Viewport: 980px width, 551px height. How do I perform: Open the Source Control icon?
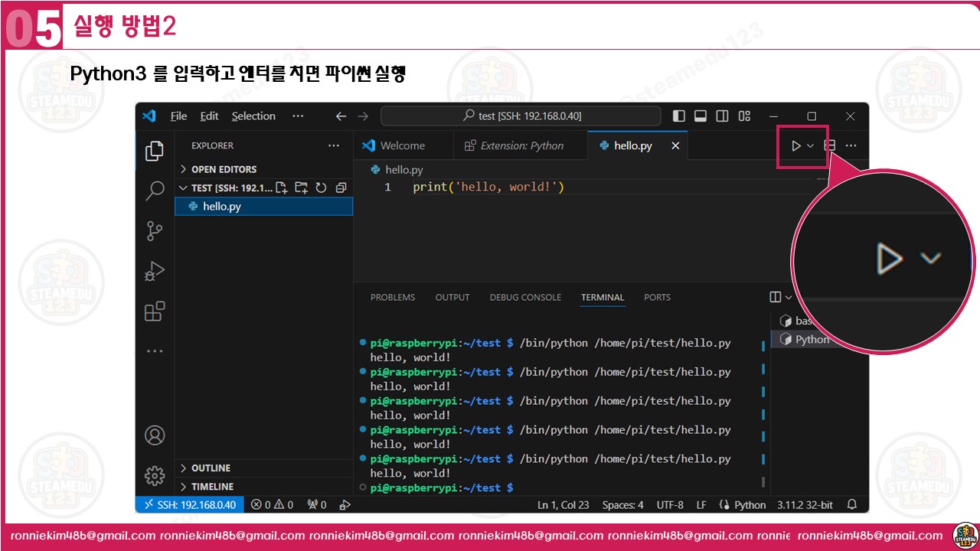[x=155, y=230]
